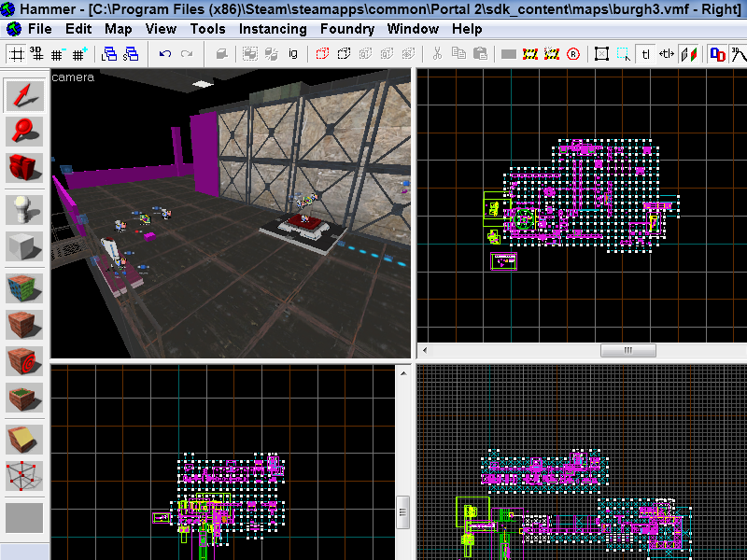This screenshot has width=747, height=560.
Task: Toggle texture lock (tl)
Action: click(645, 54)
